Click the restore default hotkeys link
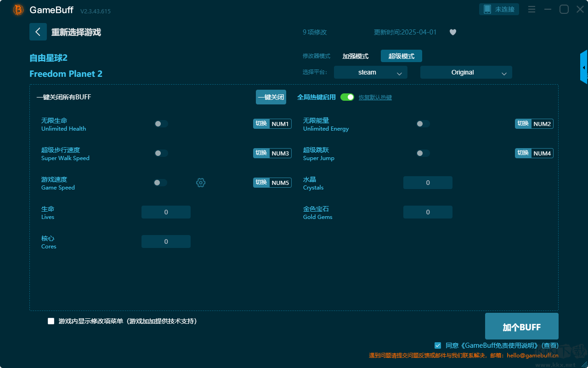The image size is (588, 368). click(375, 98)
